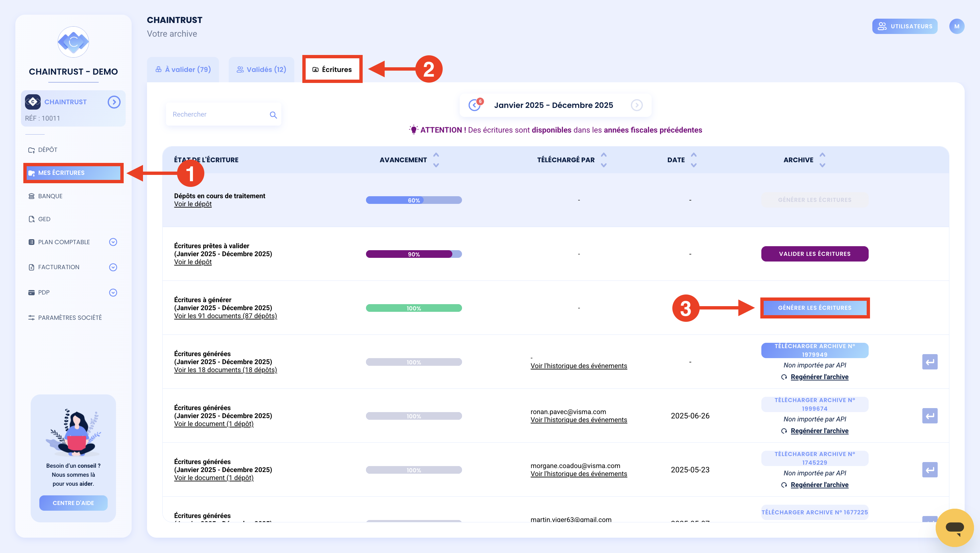Download archive N° 1745229
Screen dimensions: 980x553
coord(815,458)
